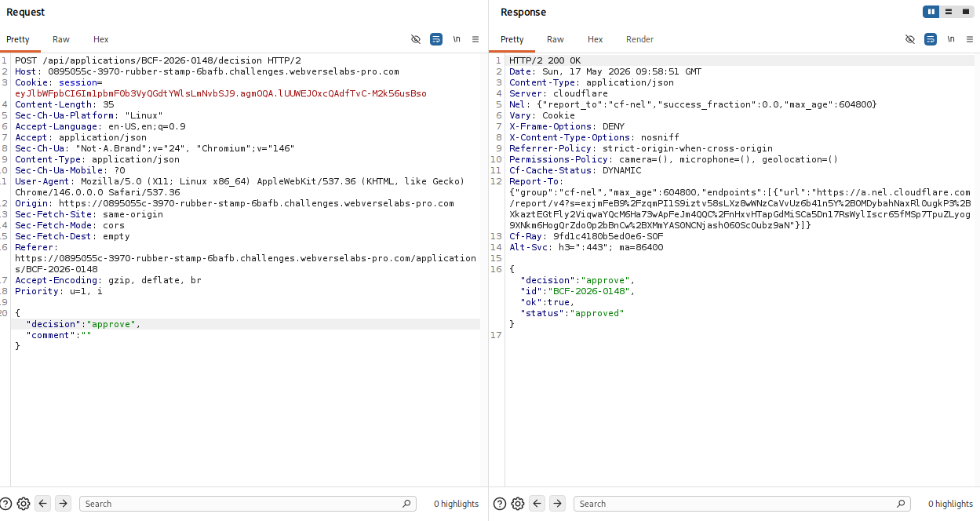This screenshot has height=521, width=980.
Task: Click the Nel response header line
Action: point(693,104)
